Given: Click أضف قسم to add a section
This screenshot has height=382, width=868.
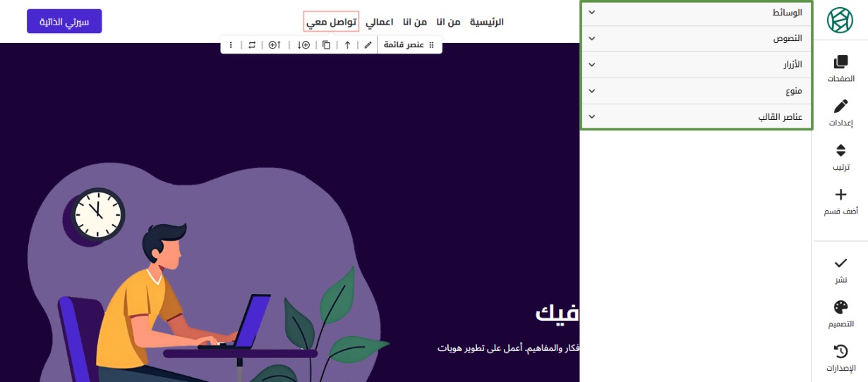Looking at the screenshot, I should [x=840, y=202].
